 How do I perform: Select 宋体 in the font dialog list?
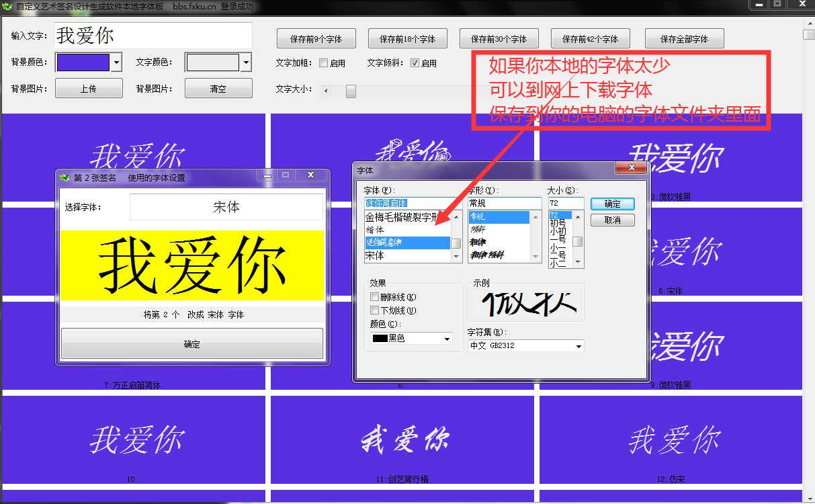tap(407, 256)
